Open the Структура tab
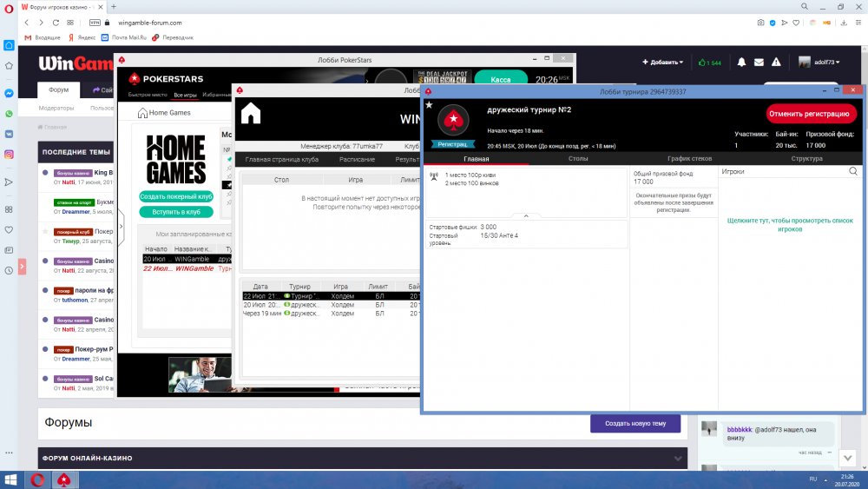Screen dimensions: 868x489 point(806,159)
